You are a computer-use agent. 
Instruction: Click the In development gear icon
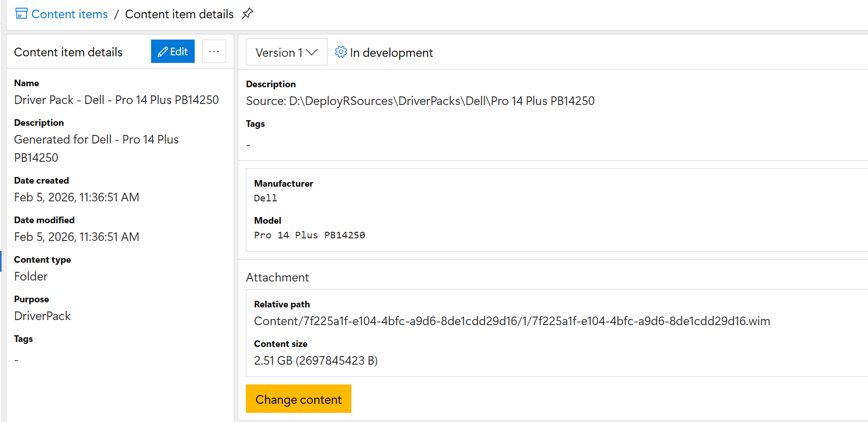point(341,52)
